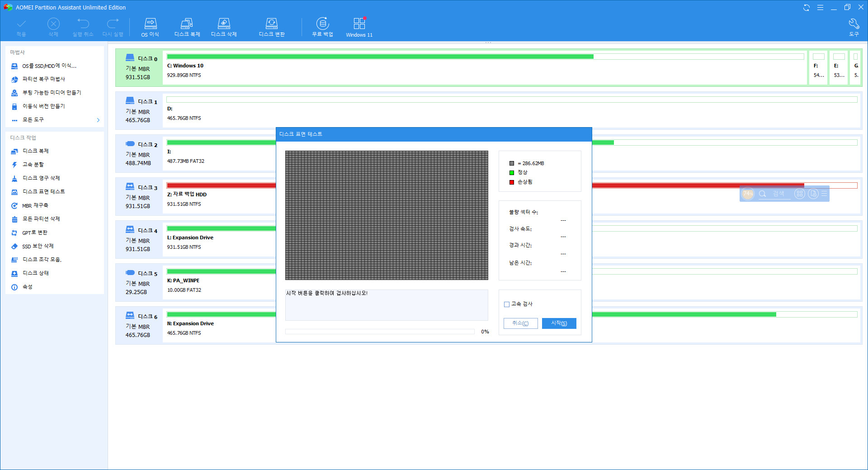Select 디스크 6 header block
The width and height of the screenshot is (868, 470).
(x=139, y=325)
